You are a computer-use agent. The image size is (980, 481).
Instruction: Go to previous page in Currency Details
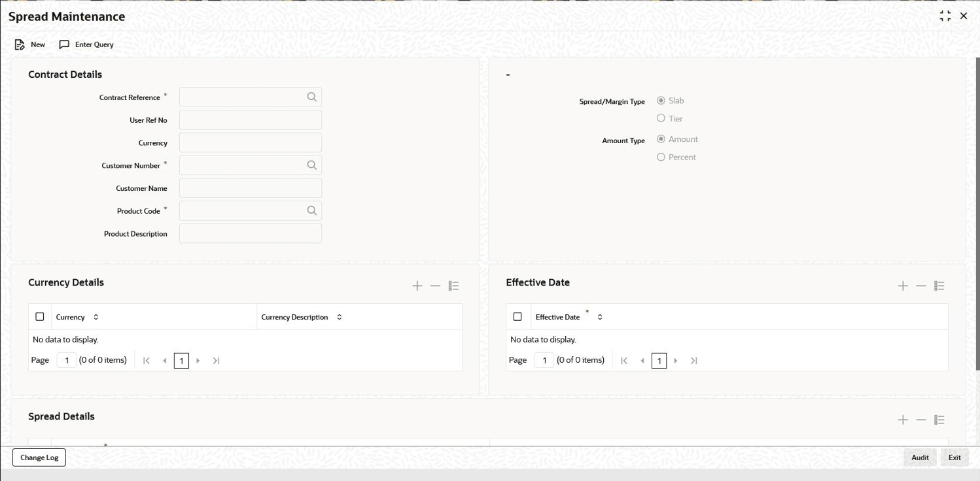pos(164,361)
